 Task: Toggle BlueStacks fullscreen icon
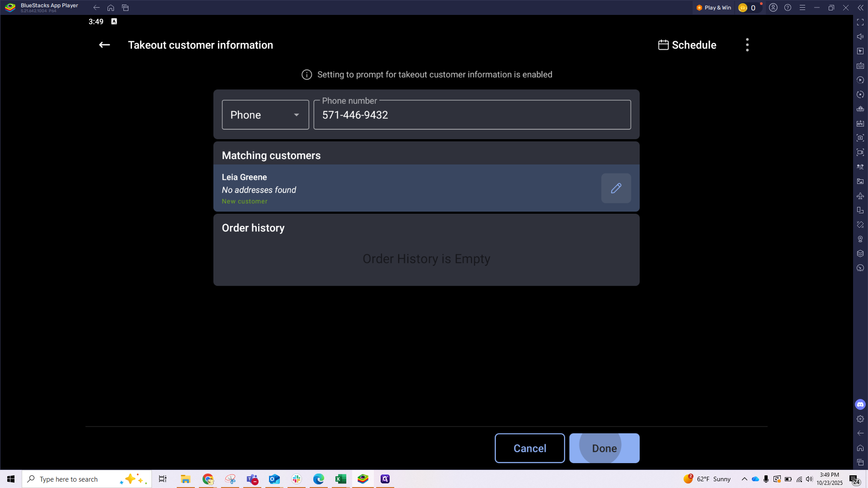click(x=860, y=22)
